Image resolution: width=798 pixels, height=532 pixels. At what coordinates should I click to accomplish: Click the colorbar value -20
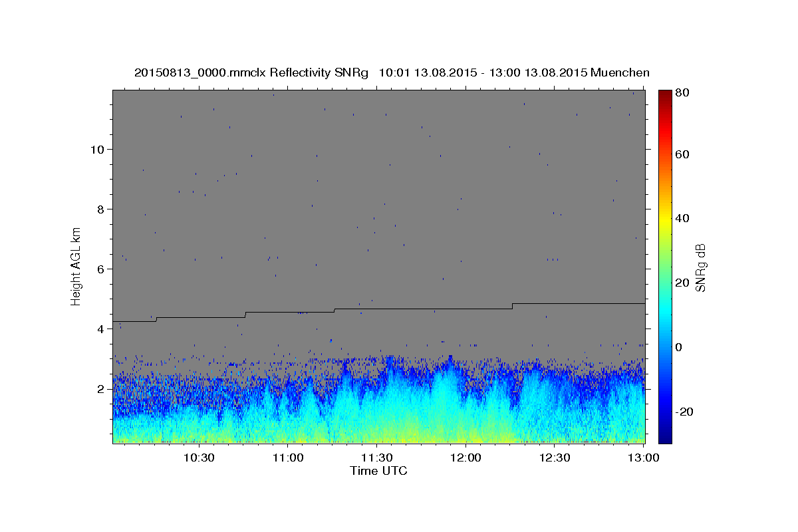coord(684,411)
